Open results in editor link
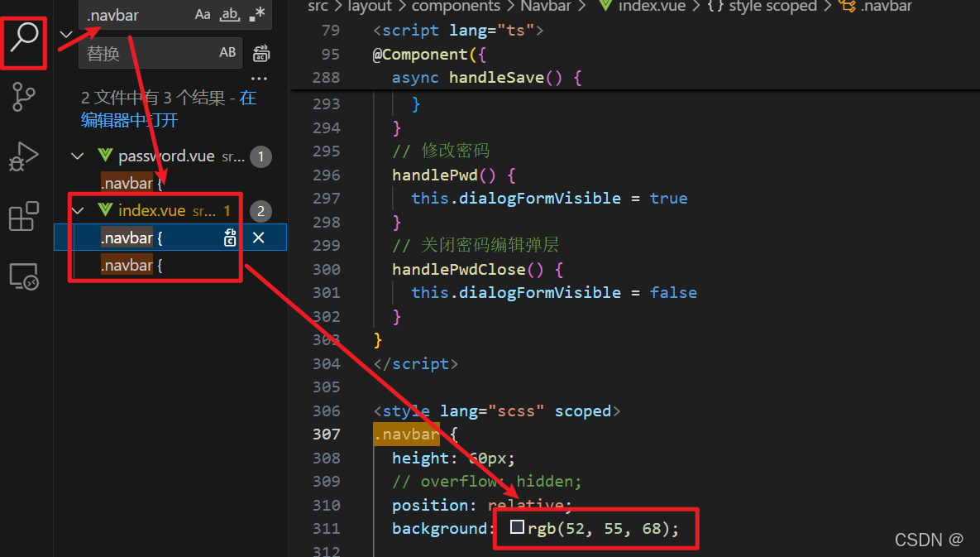The height and width of the screenshot is (557, 980). tap(169, 108)
